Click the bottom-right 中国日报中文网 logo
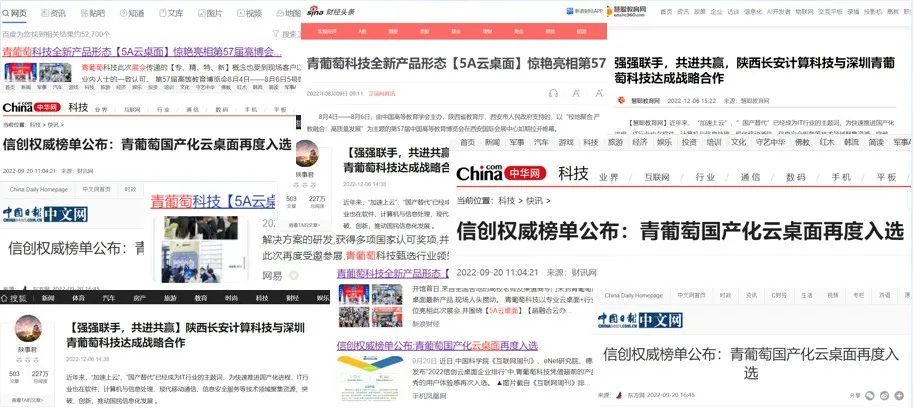 coord(640,320)
